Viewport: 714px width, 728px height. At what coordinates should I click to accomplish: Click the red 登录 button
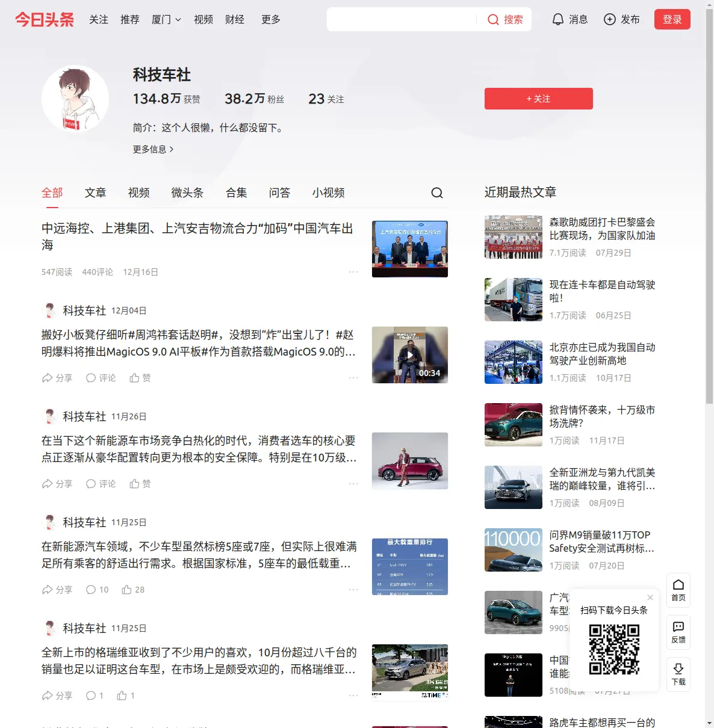(x=672, y=19)
